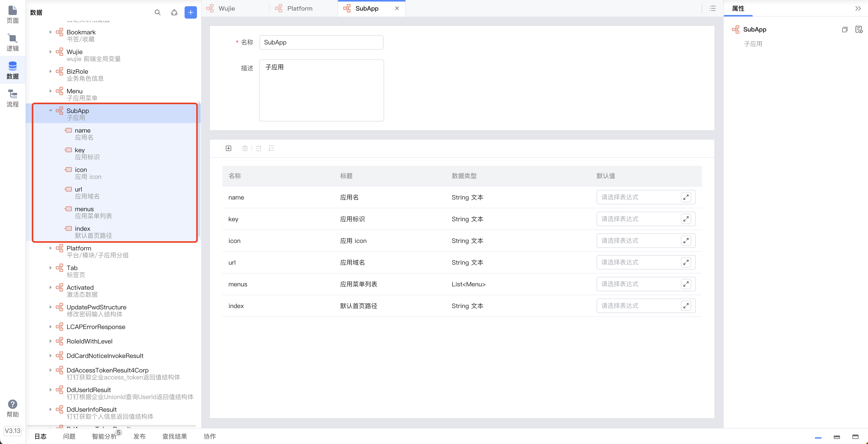868x444 pixels.
Task: Expand default value editor for name row
Action: [686, 197]
